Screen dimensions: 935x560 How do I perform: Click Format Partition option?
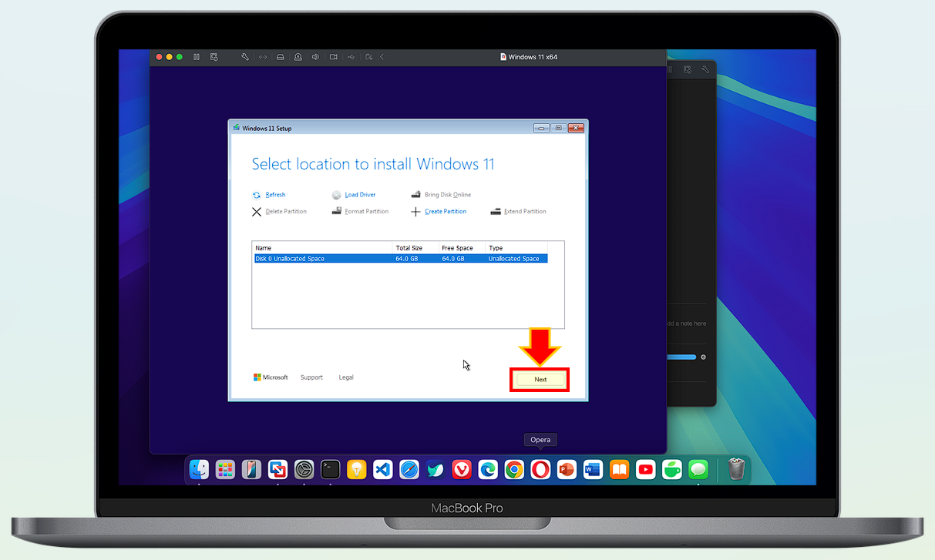pyautogui.click(x=366, y=211)
